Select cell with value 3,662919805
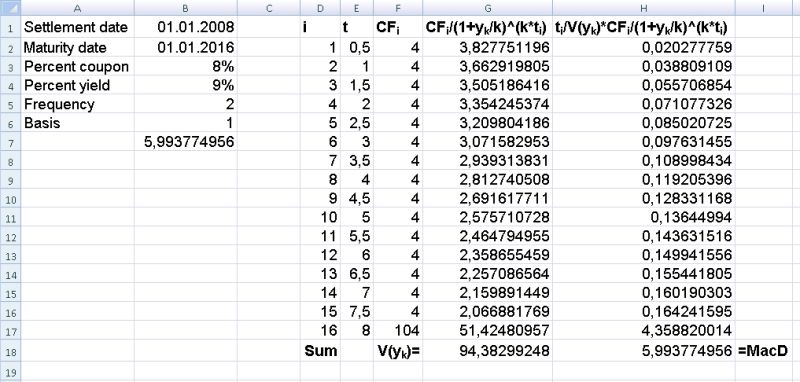Screen dimensions: 800x382 (487, 67)
